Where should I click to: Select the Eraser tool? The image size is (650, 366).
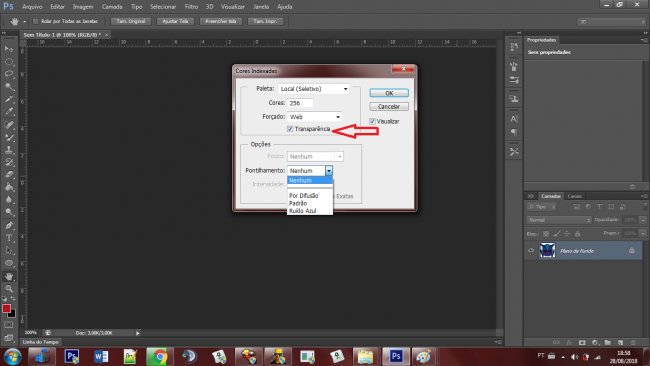[x=9, y=175]
